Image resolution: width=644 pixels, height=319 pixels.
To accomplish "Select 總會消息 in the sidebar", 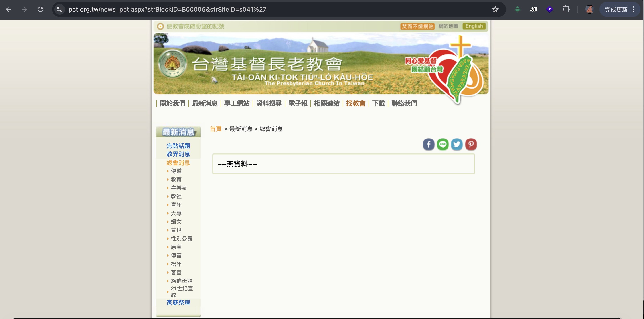I will [x=178, y=163].
